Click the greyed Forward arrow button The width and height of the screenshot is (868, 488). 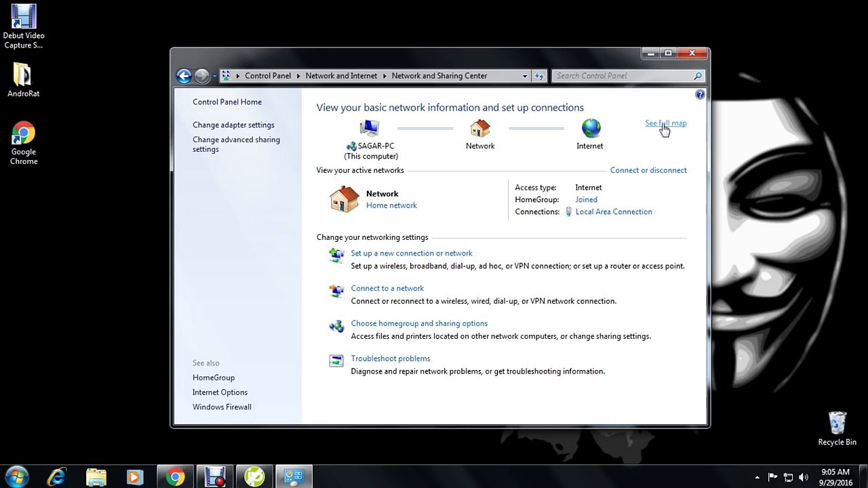[202, 76]
